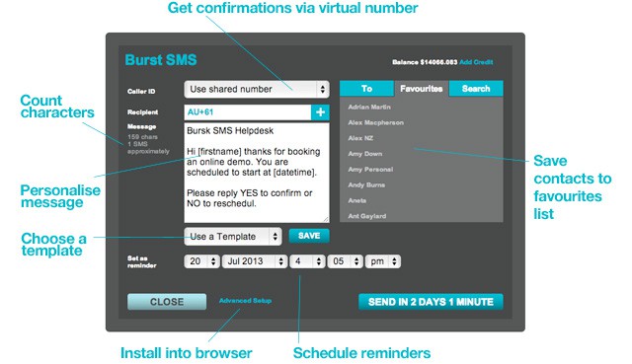Select contact Adrian Martin

pyautogui.click(x=369, y=108)
